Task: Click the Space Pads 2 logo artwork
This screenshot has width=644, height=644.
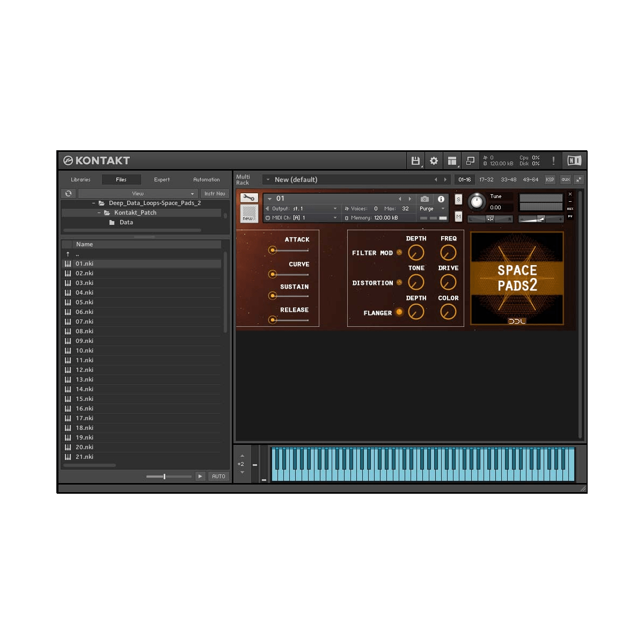Action: click(517, 278)
